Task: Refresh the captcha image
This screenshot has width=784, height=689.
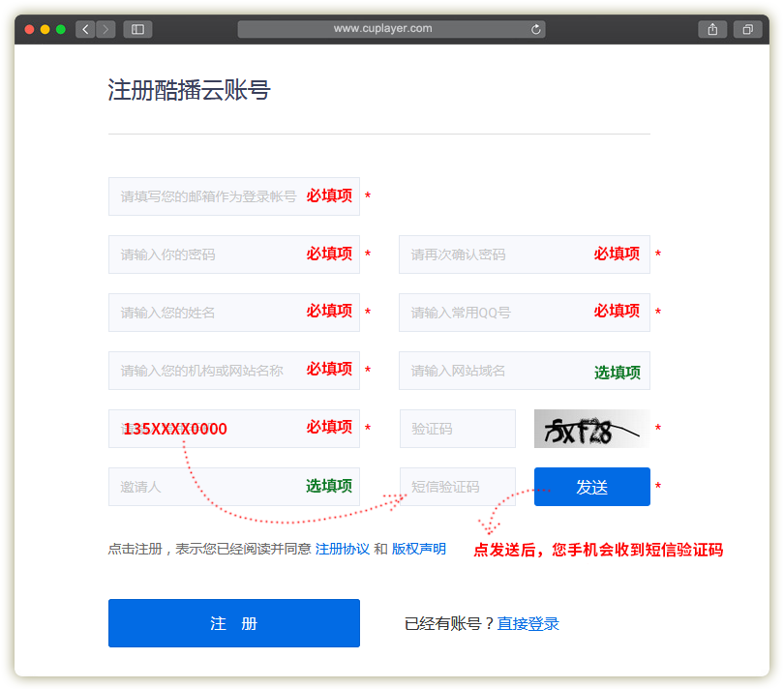Action: [591, 429]
